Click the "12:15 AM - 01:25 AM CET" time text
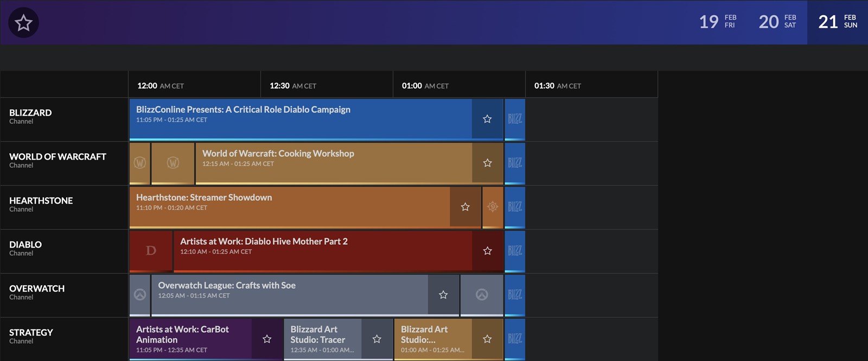Screen dimensions: 868x361 pos(238,164)
